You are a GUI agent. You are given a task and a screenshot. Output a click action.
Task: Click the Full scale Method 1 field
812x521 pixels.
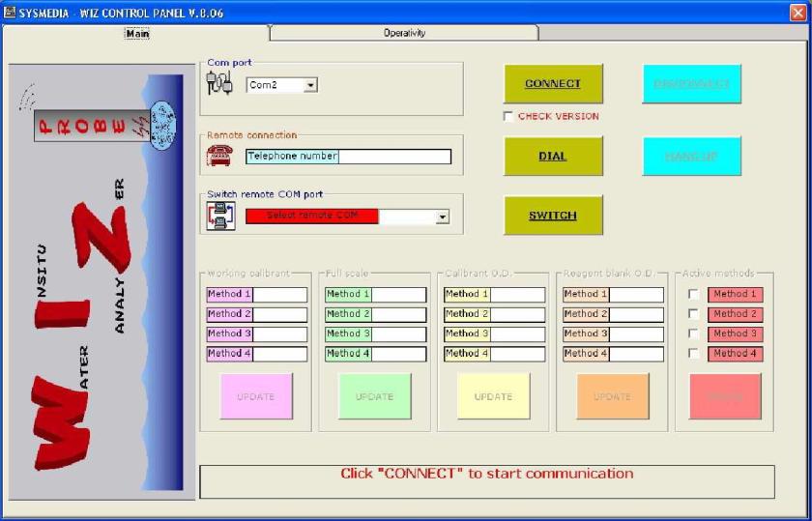(x=397, y=295)
